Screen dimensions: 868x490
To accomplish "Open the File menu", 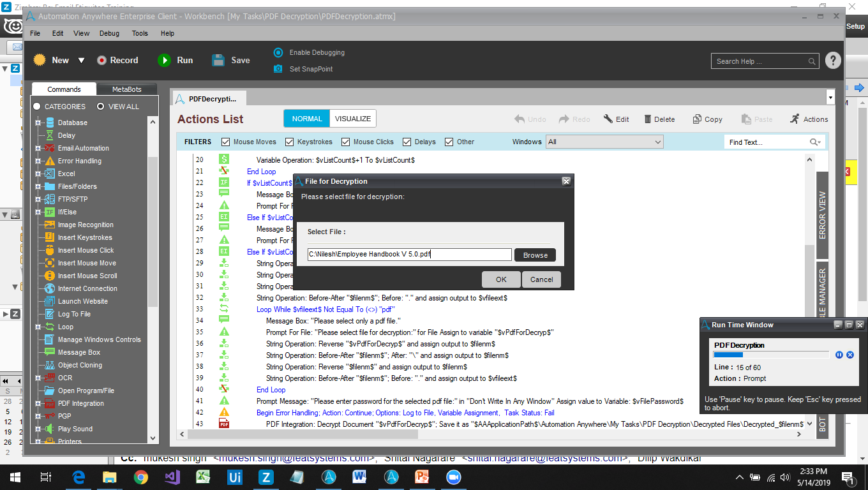I will click(x=35, y=33).
